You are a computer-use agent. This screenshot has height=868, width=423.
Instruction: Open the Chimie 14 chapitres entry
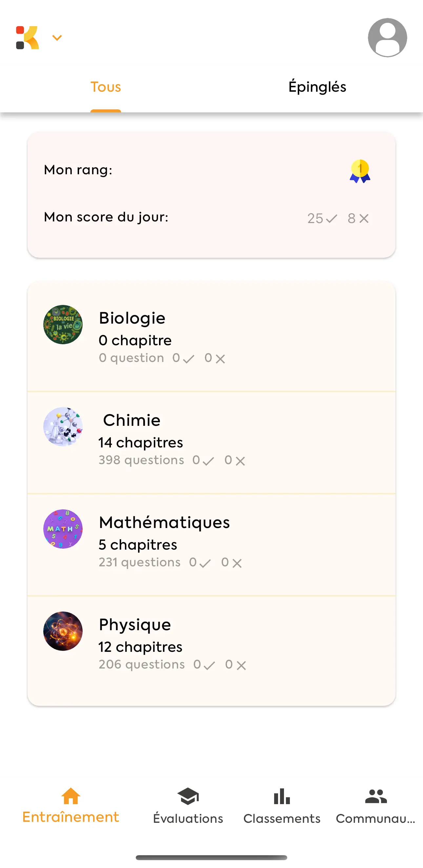[141, 443]
